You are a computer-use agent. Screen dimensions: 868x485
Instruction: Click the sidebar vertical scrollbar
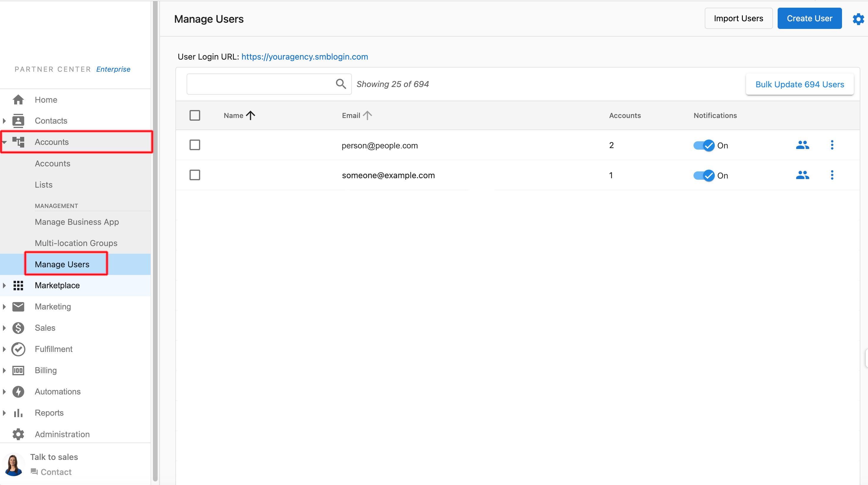pos(155,236)
